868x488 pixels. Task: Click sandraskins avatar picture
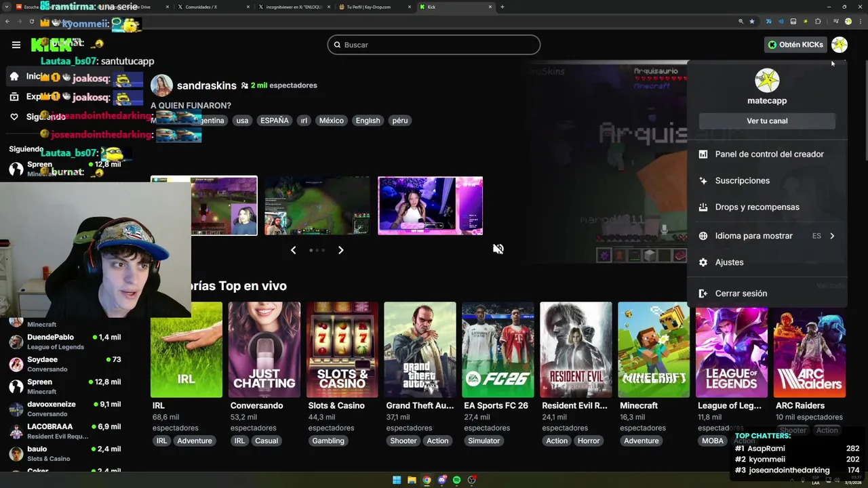click(x=161, y=85)
